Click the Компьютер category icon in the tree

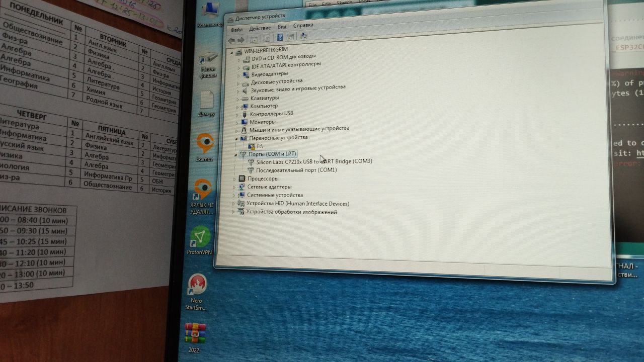tap(245, 107)
